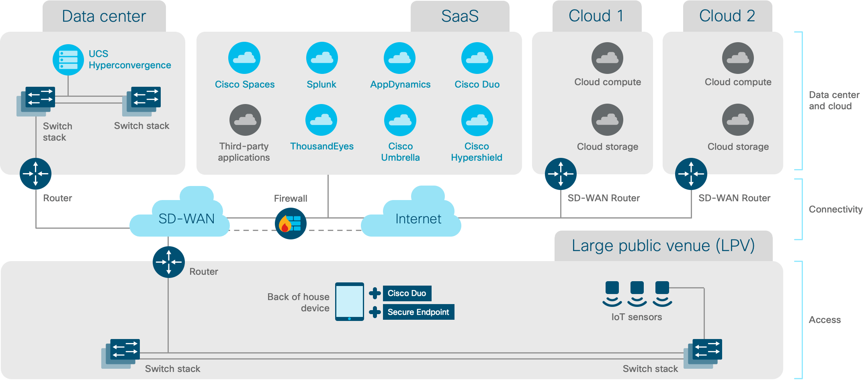Click the Cisco Hypershield cloud icon

477,120
